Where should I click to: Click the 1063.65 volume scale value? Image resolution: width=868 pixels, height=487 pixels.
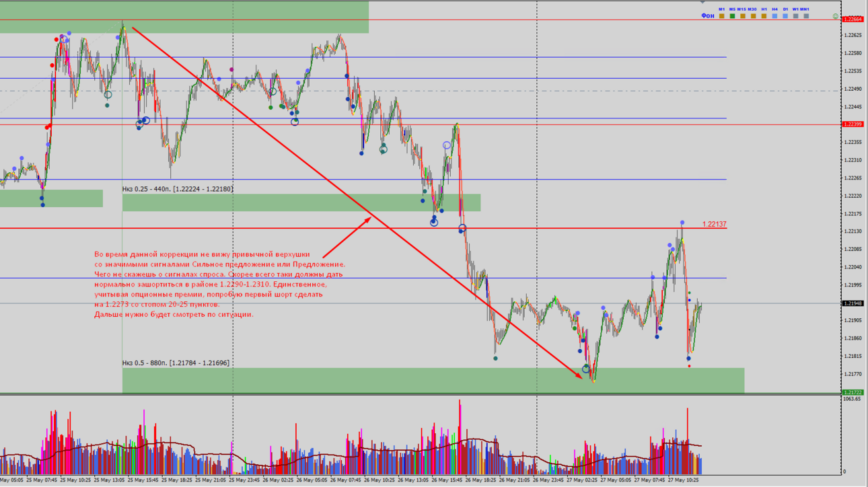[853, 399]
